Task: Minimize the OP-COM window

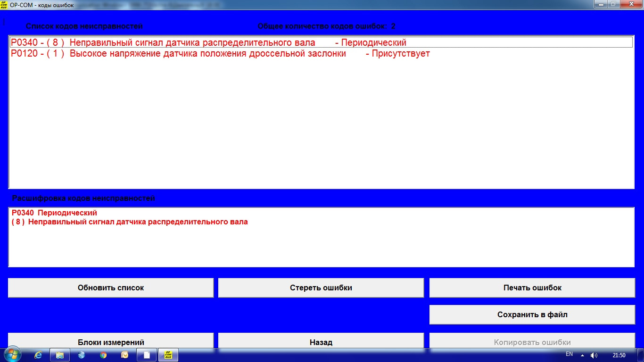Action: pos(601,4)
